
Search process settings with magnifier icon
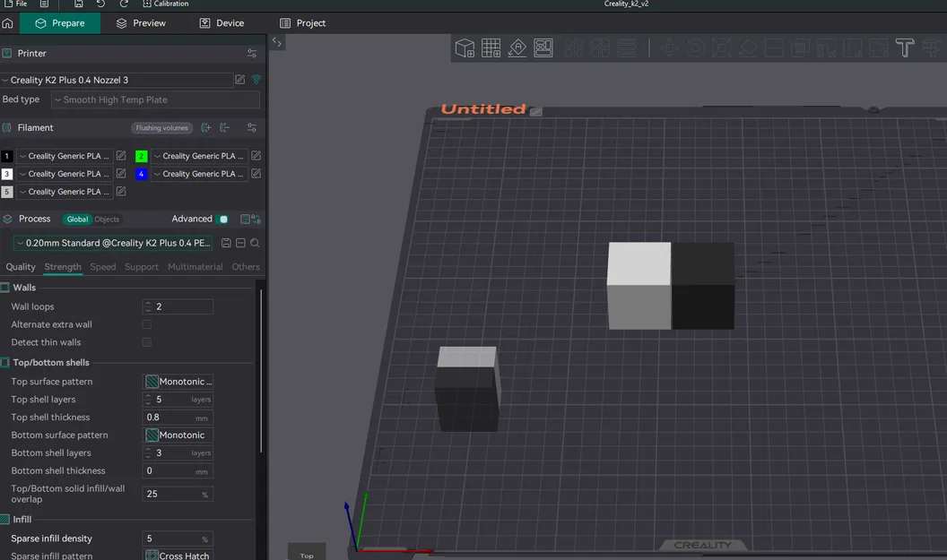coord(256,243)
